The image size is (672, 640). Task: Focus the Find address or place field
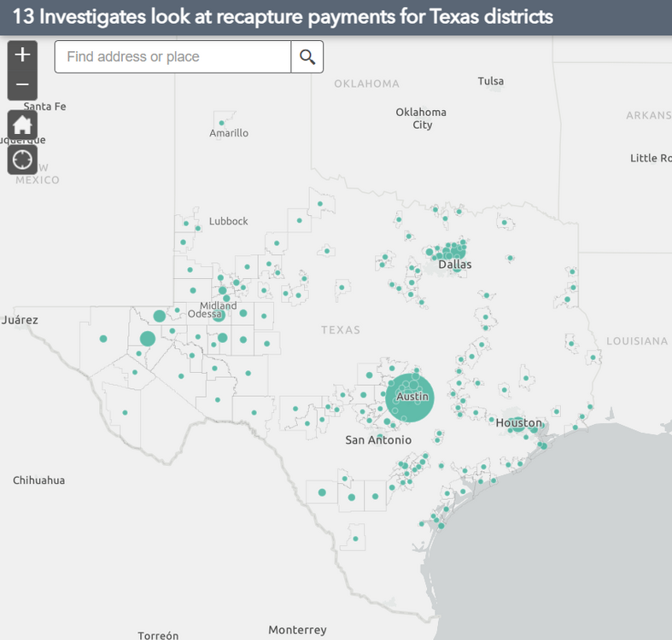[173, 57]
